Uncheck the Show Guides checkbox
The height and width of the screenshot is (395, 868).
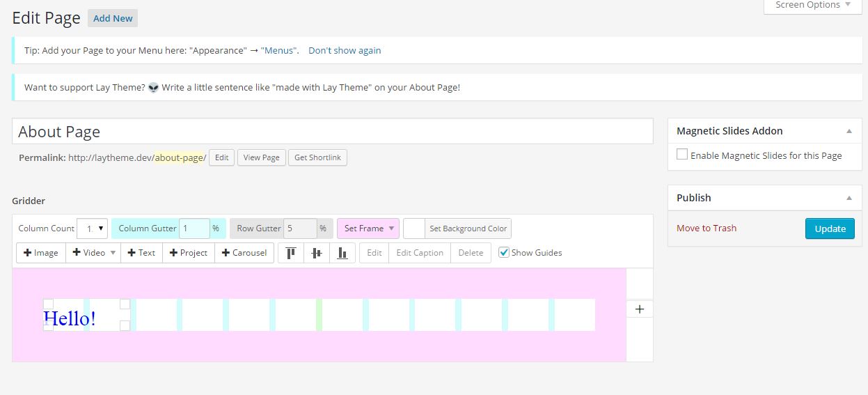pos(504,252)
